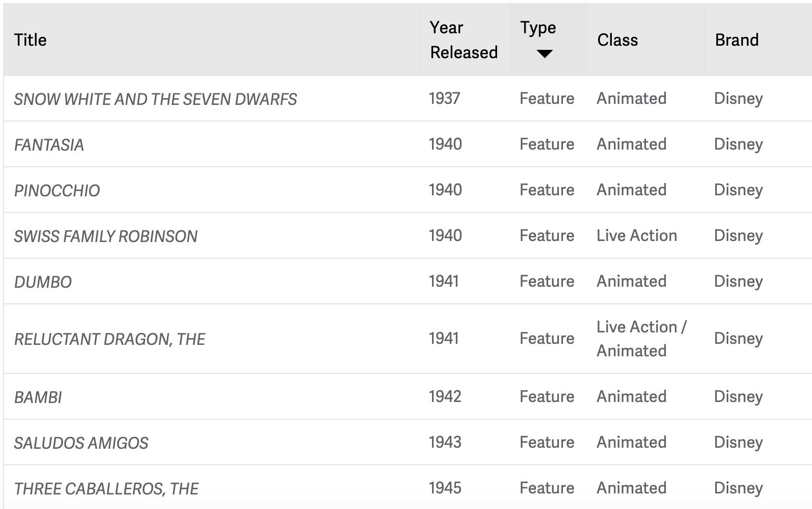
Task: Click the Brand column header
Action: click(737, 40)
